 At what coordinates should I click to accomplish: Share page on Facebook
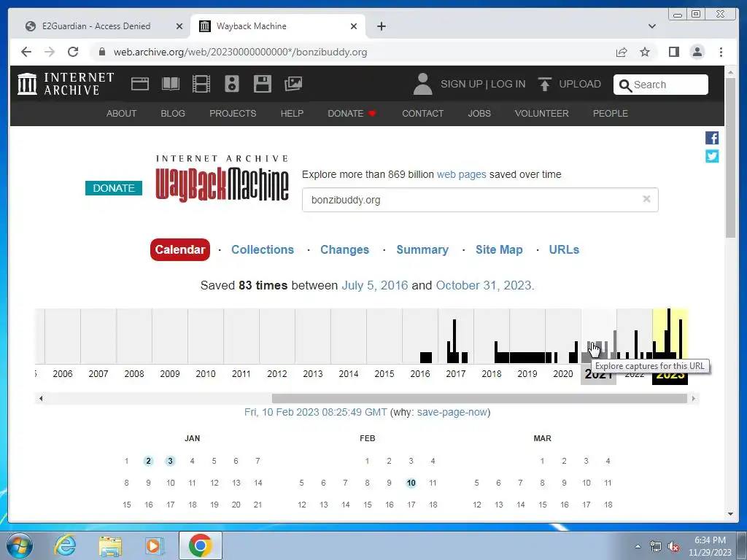712,138
